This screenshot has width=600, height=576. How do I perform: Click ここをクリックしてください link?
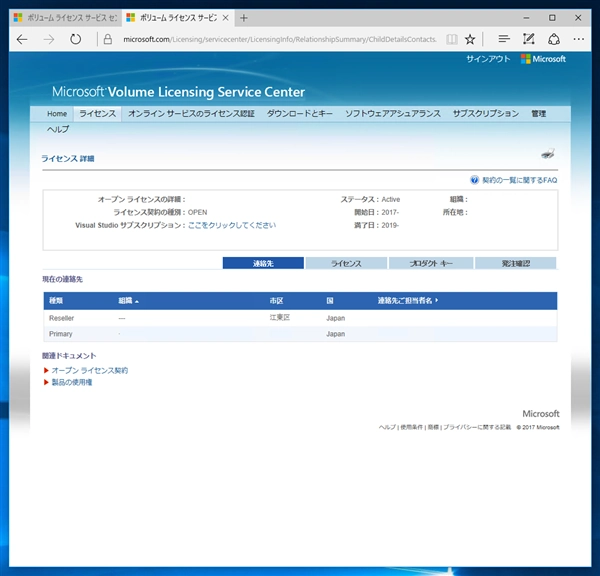point(232,225)
